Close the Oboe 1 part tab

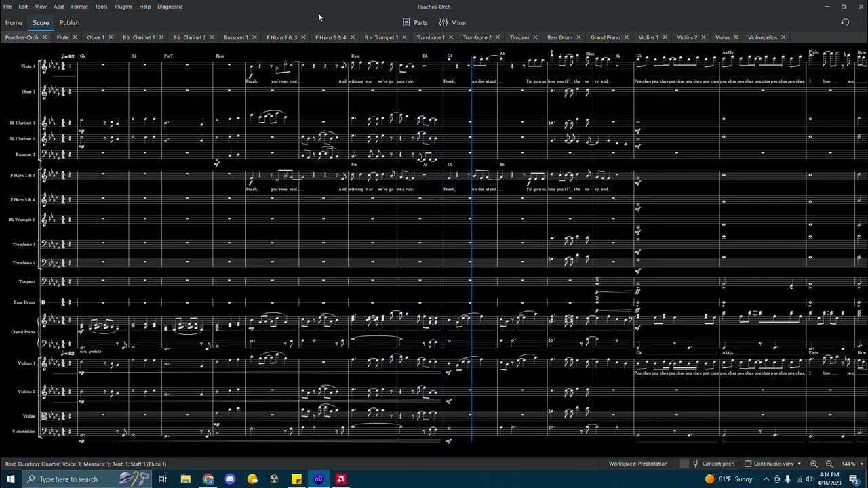111,37
